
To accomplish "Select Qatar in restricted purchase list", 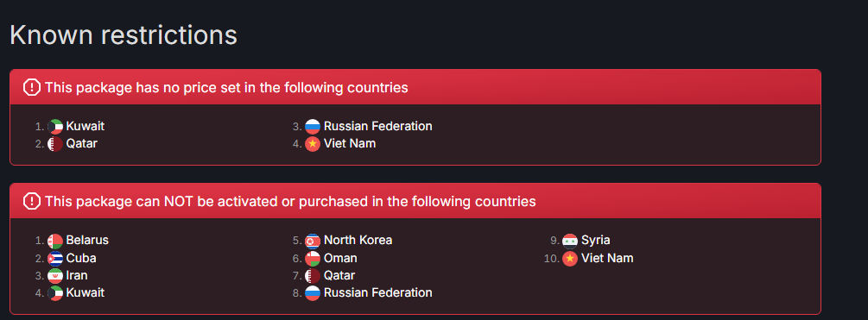I will click(x=339, y=275).
